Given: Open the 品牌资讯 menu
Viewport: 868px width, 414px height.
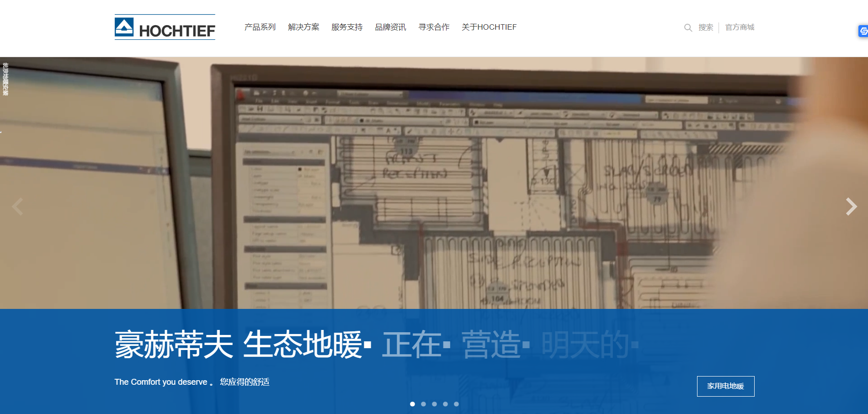Looking at the screenshot, I should click(390, 27).
